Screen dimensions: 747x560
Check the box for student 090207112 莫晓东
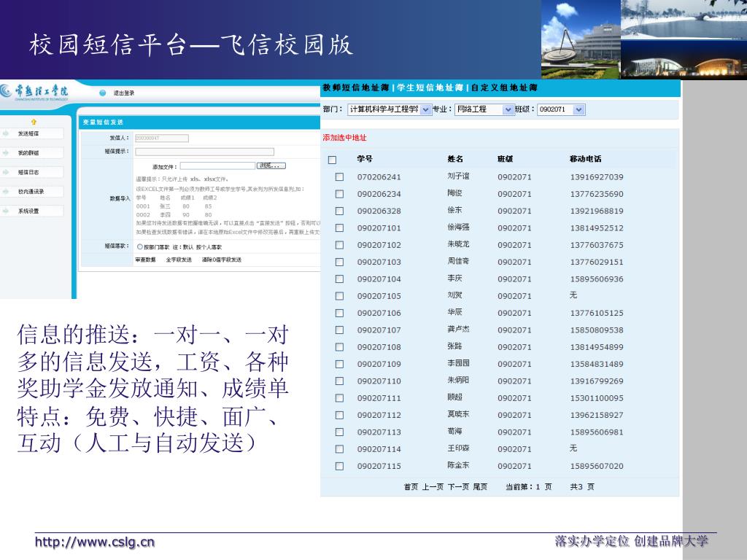(339, 415)
